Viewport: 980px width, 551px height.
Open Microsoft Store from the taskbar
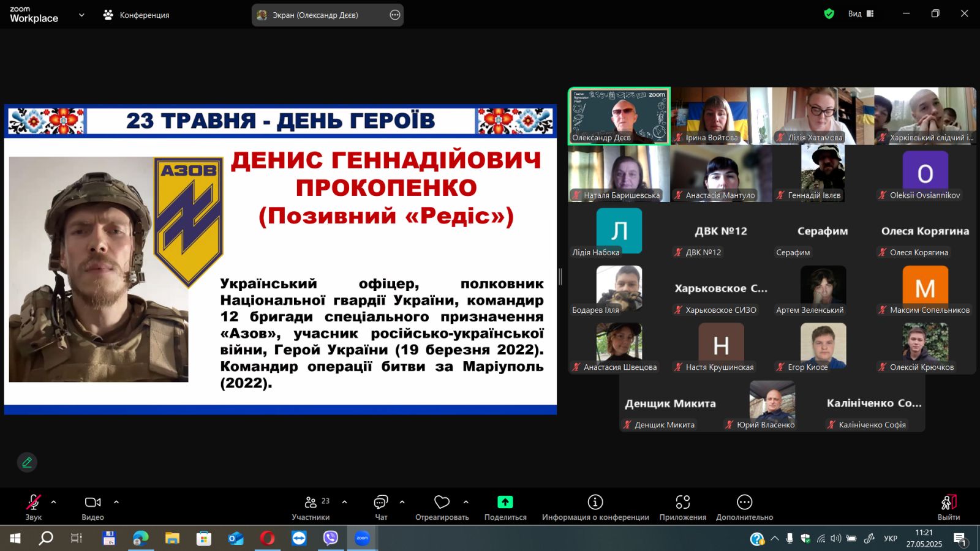204,538
